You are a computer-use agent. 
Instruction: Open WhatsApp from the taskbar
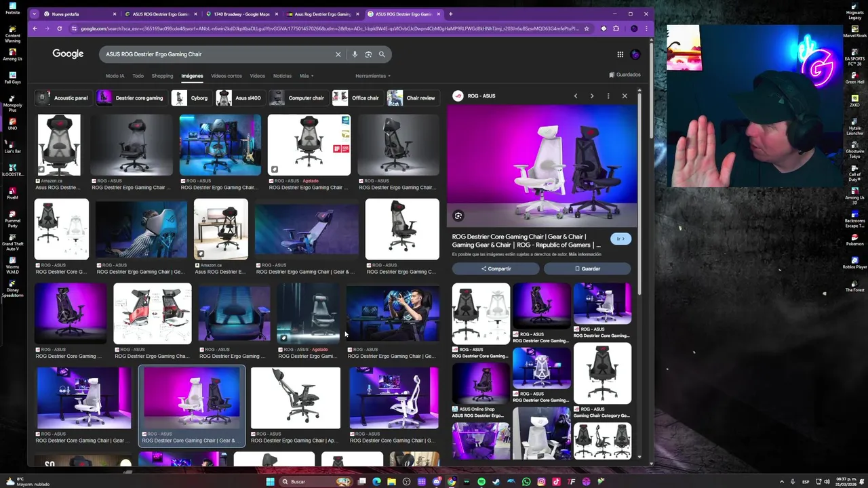pos(526,482)
